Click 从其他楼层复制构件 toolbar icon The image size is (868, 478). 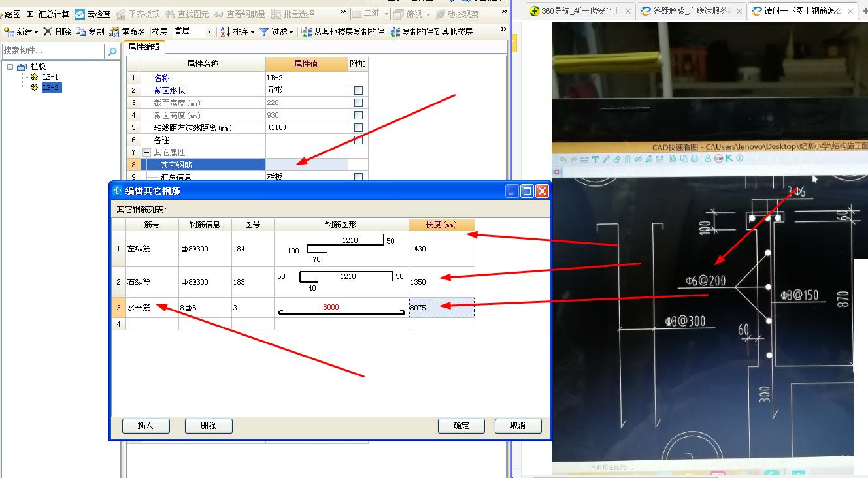pos(343,31)
